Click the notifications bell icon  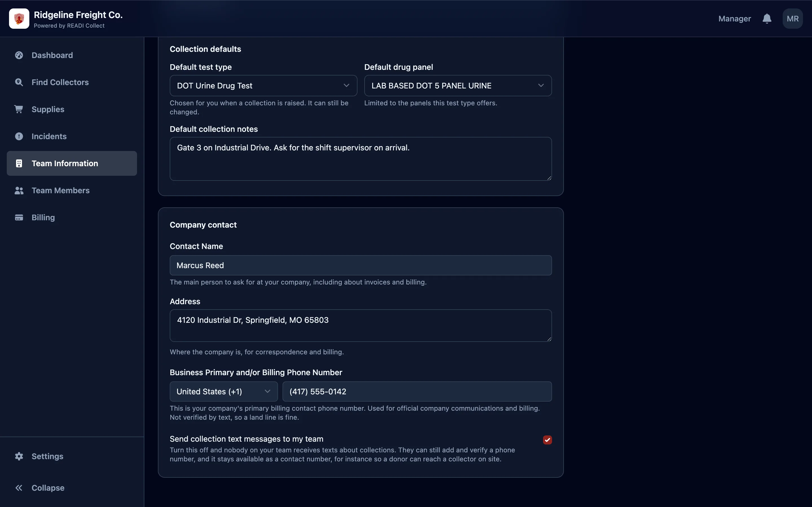tap(767, 19)
